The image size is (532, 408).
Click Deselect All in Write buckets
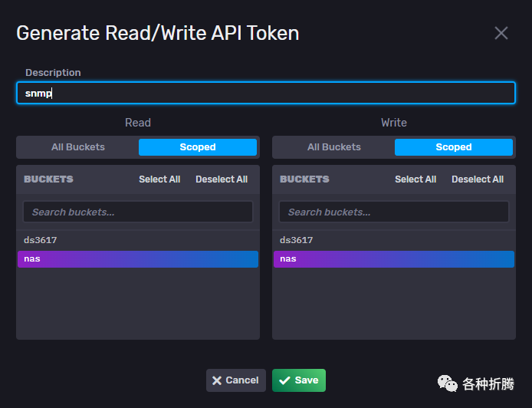(478, 179)
